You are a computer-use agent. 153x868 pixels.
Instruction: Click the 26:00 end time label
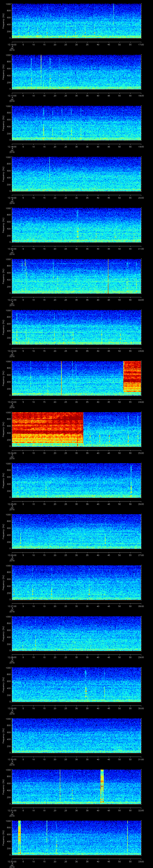[x=141, y=504]
